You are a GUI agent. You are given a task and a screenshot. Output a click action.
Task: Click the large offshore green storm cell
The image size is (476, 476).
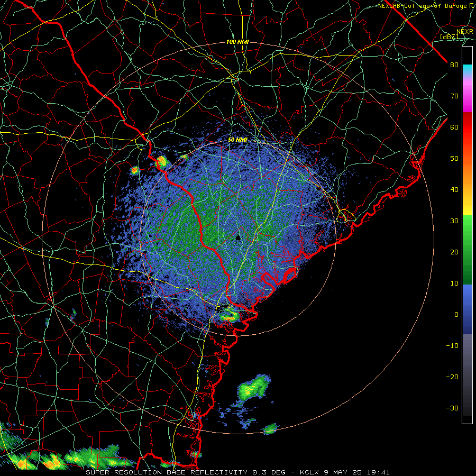pos(253,387)
